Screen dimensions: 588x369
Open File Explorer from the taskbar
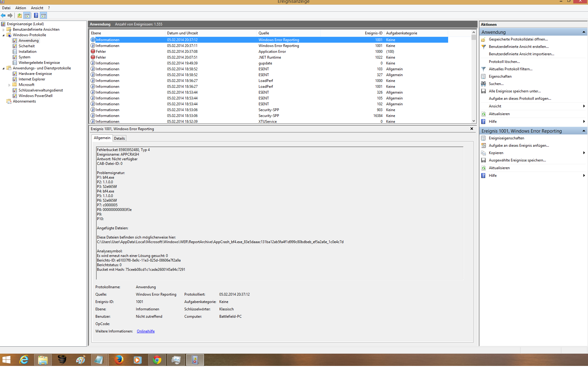43,360
